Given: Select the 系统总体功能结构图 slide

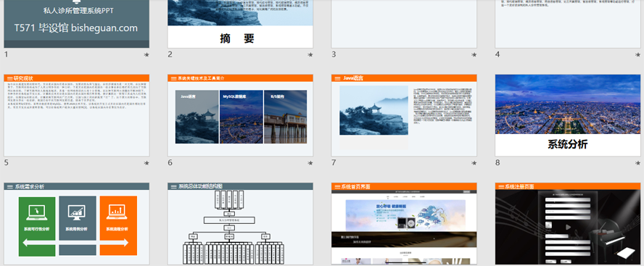Looking at the screenshot, I should [x=240, y=224].
